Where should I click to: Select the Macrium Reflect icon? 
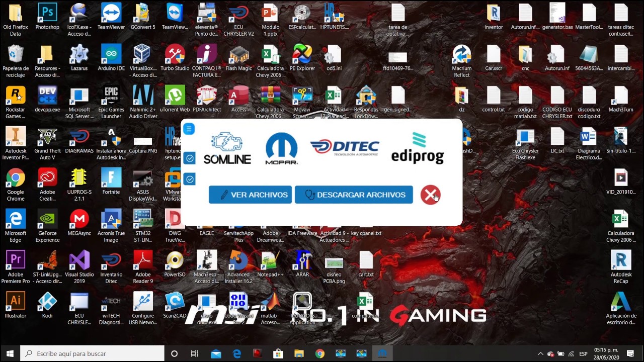click(x=462, y=61)
